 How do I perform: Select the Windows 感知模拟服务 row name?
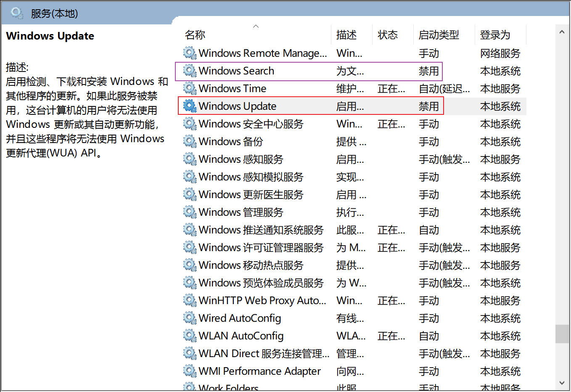click(x=251, y=177)
